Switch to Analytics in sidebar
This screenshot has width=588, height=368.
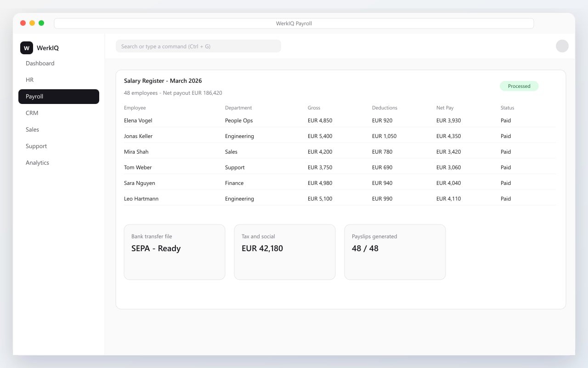[59, 163]
